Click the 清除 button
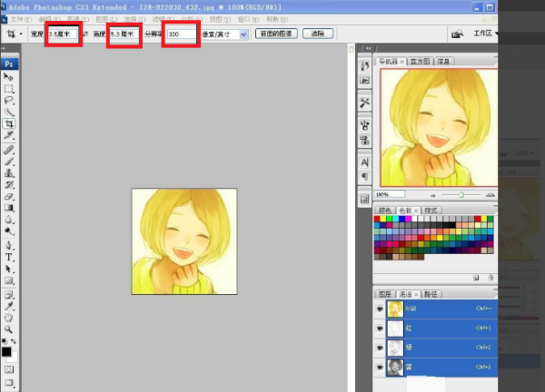The height and width of the screenshot is (392, 545). tap(318, 34)
